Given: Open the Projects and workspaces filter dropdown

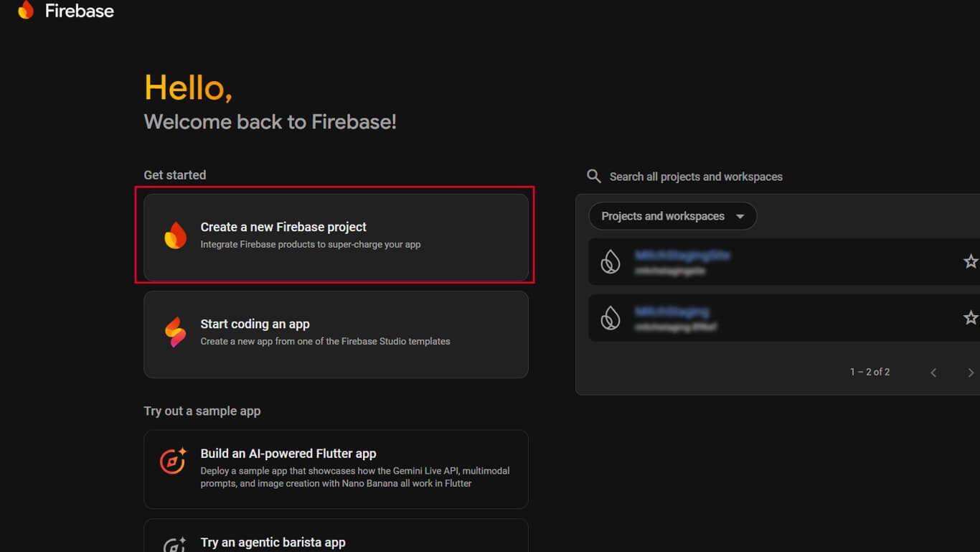Looking at the screenshot, I should point(672,216).
